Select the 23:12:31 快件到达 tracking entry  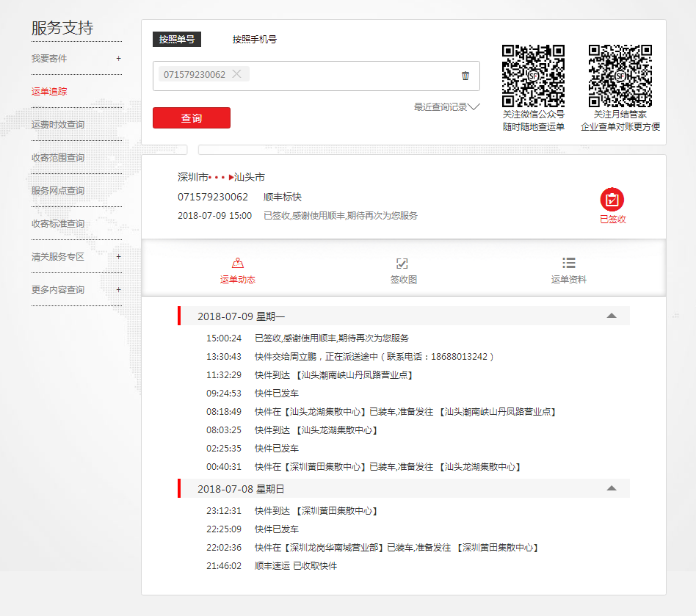(292, 511)
